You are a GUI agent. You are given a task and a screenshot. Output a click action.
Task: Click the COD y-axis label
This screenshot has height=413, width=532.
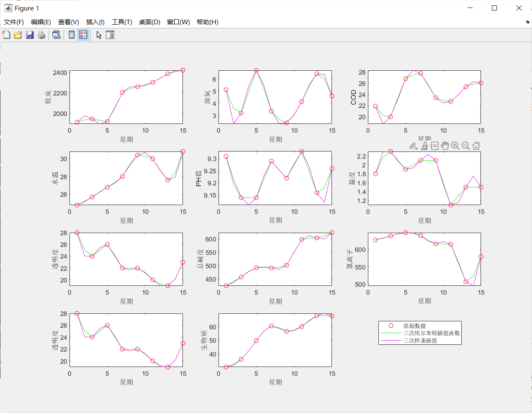[x=354, y=97]
